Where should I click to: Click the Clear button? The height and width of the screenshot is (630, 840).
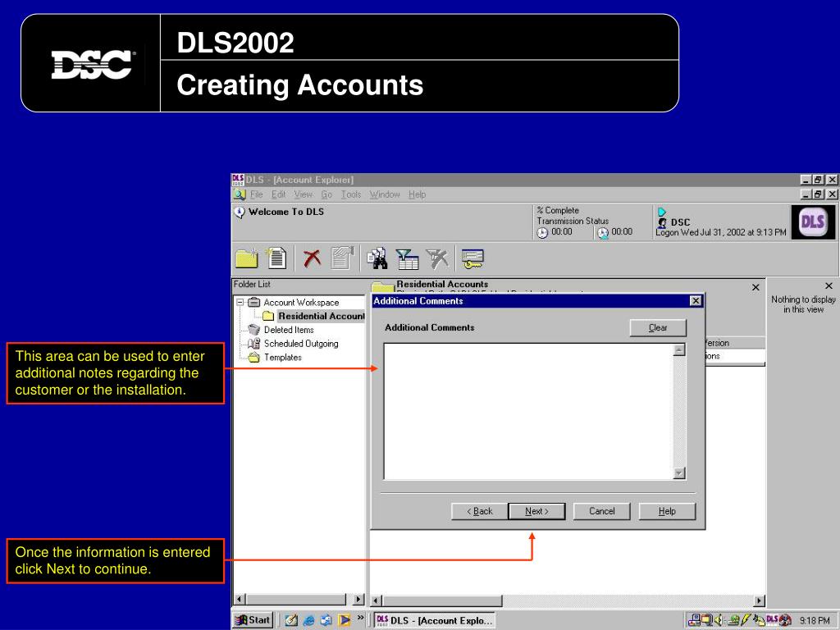pyautogui.click(x=658, y=328)
